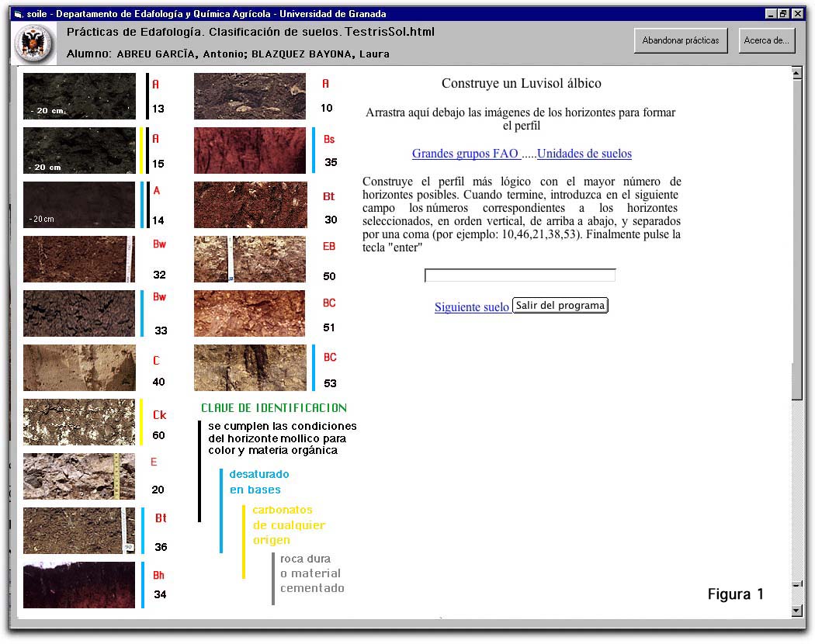
Task: Pick the A horizon image numbered 10
Action: point(250,96)
